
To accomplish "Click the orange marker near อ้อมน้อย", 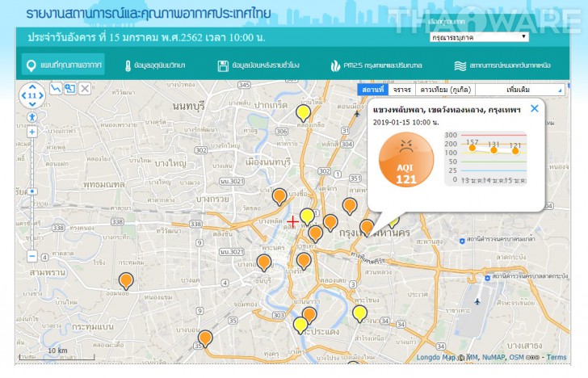I will [x=126, y=279].
